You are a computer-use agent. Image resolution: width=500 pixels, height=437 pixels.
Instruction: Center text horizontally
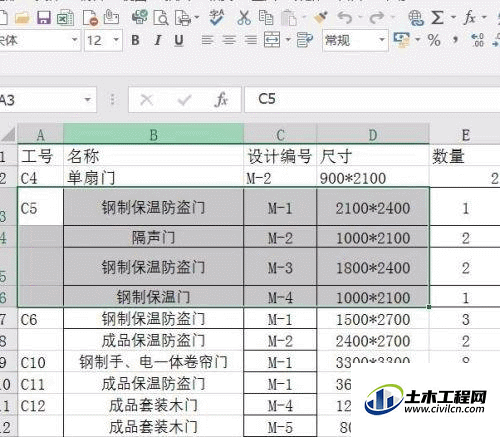pos(229,41)
